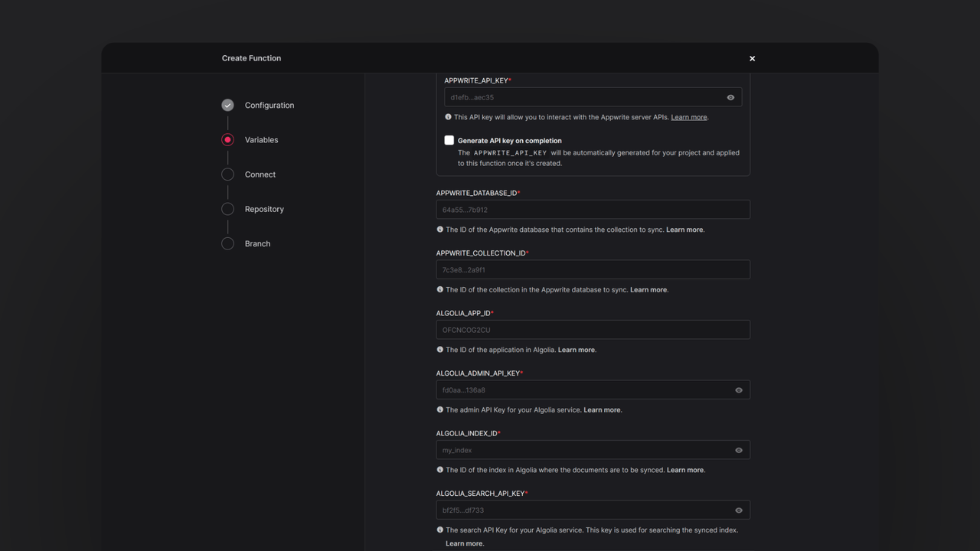This screenshot has width=980, height=551.
Task: Open Learn more about the search API Key
Action: (464, 543)
